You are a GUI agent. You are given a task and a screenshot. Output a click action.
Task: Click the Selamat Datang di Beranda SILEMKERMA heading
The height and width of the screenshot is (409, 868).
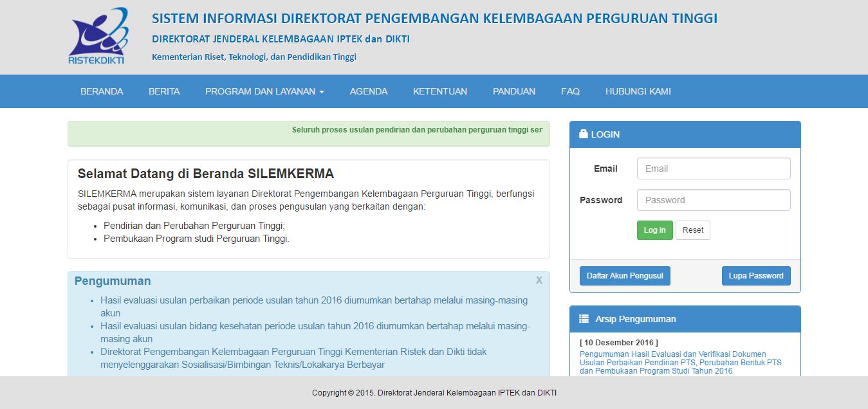pos(206,174)
